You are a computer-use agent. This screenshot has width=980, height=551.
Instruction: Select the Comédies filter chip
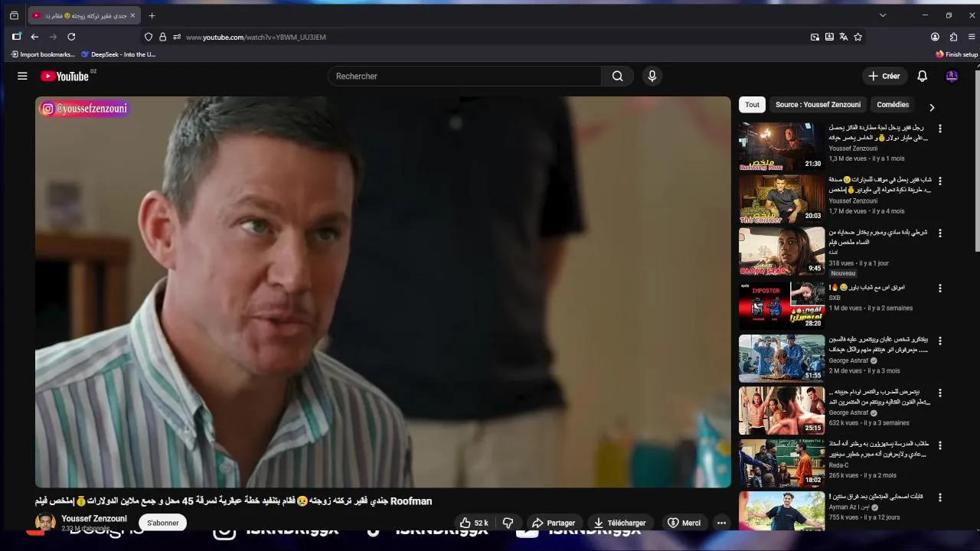tap(893, 105)
